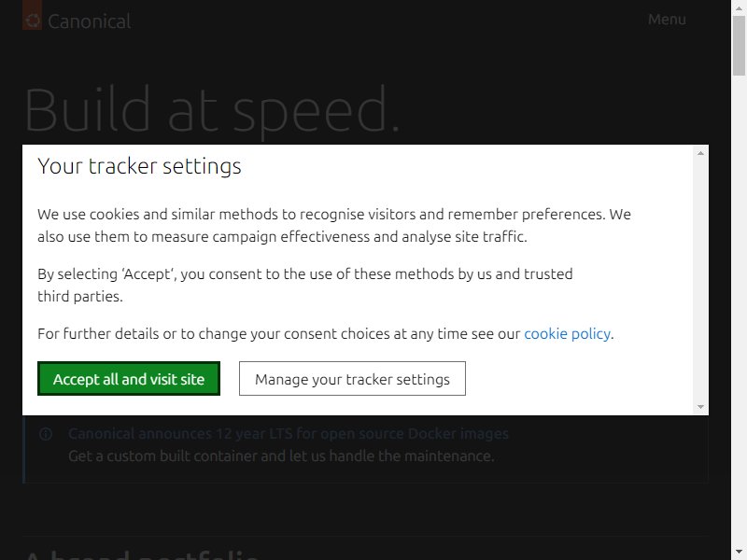
Task: Click the 'Your tracker settings' heading
Action: (x=139, y=166)
